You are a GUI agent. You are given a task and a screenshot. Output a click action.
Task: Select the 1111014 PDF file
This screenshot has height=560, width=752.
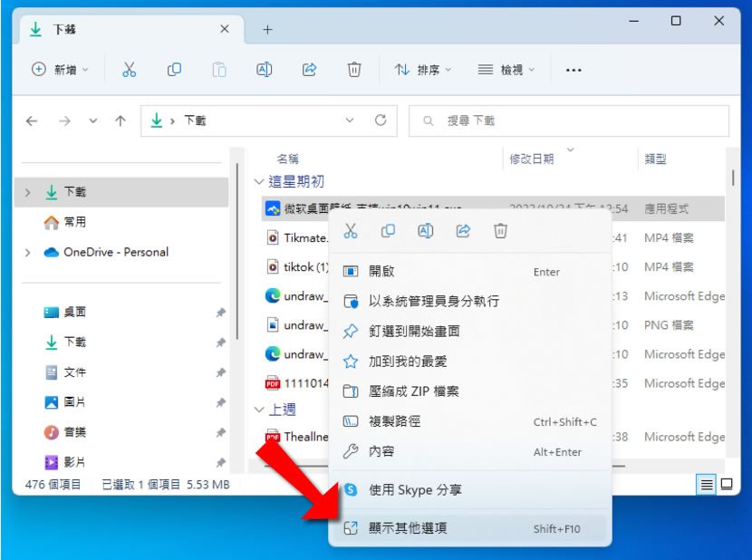pyautogui.click(x=297, y=383)
